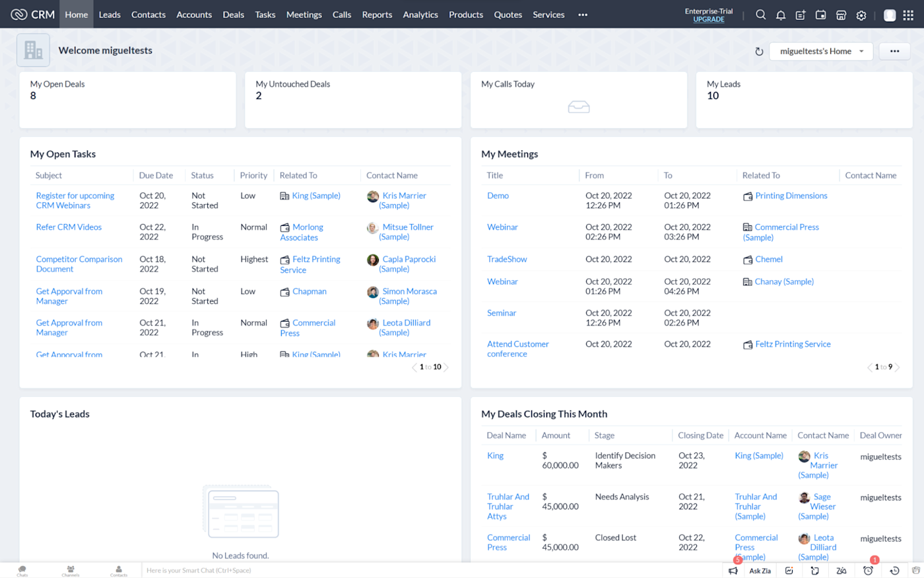924x578 pixels.
Task: Click the CRM logo in the header
Action: point(33,15)
